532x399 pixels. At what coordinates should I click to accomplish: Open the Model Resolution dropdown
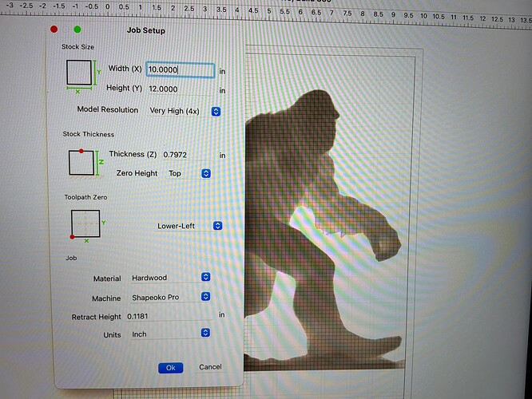click(185, 111)
